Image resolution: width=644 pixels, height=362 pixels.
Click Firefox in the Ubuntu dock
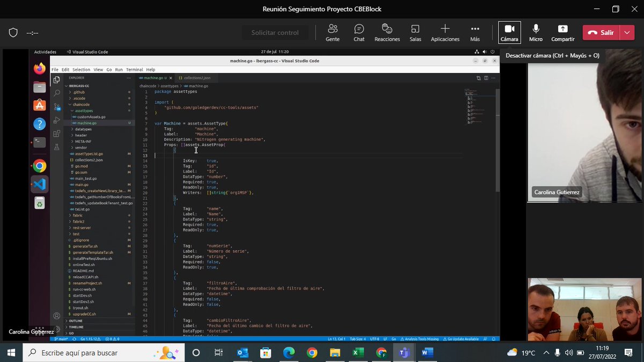click(40, 69)
